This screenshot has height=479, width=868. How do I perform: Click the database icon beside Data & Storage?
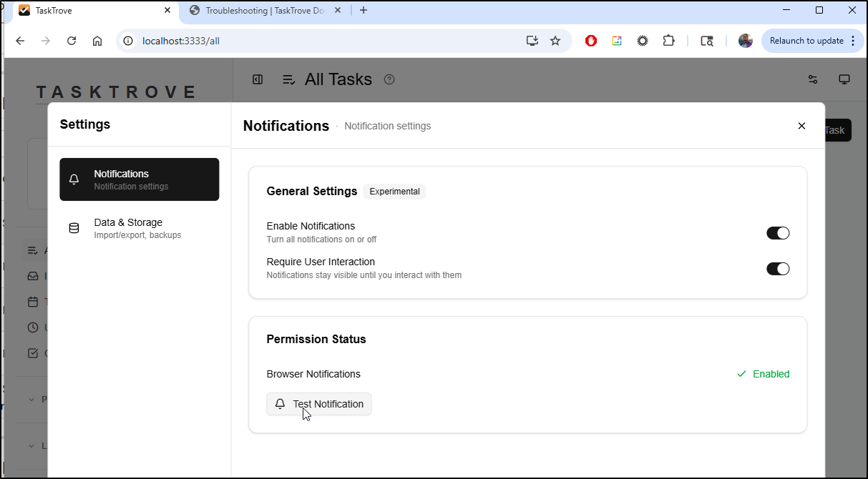pos(74,228)
